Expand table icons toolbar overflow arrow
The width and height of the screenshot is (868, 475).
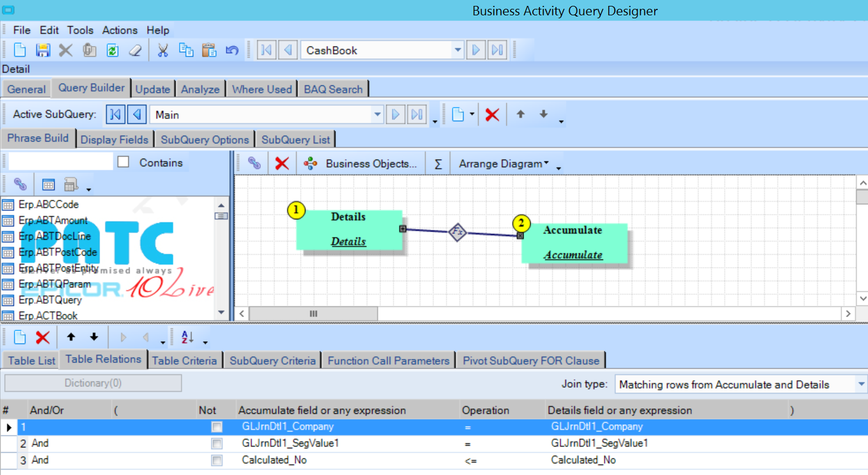coord(88,189)
